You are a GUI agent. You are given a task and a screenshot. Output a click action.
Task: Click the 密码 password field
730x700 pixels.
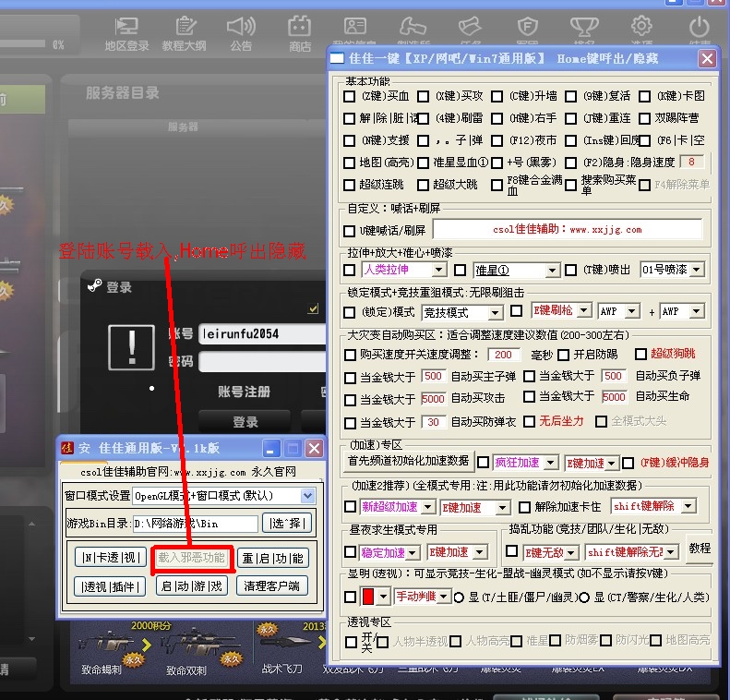click(x=262, y=361)
